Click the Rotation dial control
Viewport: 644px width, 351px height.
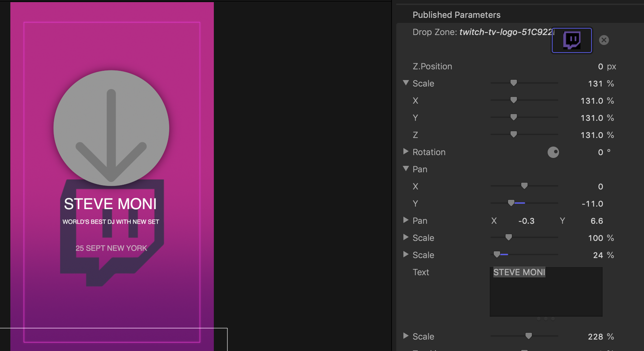pos(553,152)
